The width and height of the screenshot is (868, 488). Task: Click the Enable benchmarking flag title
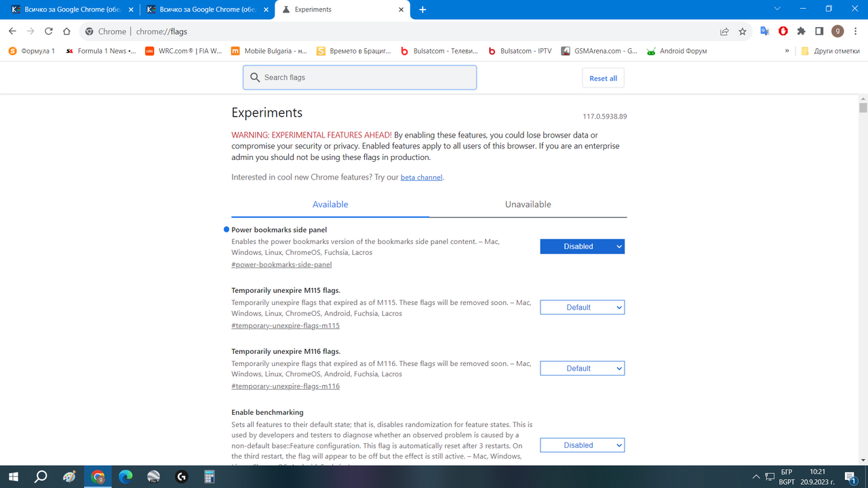(x=267, y=412)
